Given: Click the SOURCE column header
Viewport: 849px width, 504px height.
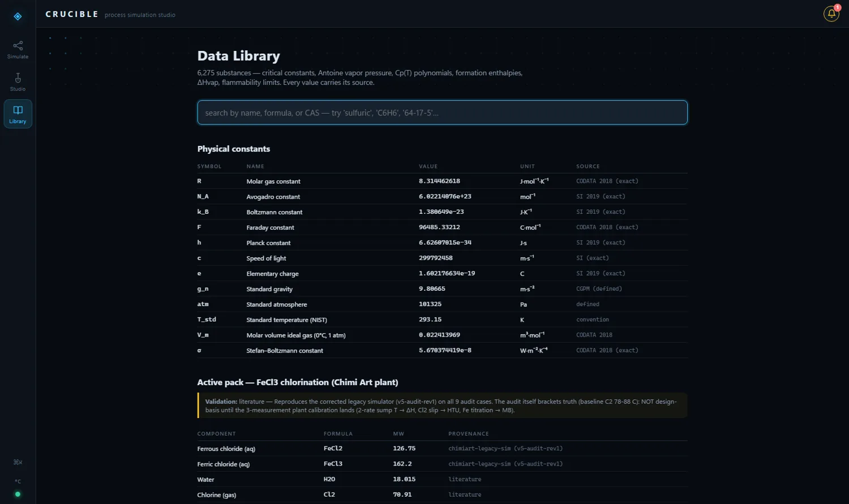Looking at the screenshot, I should tap(588, 166).
